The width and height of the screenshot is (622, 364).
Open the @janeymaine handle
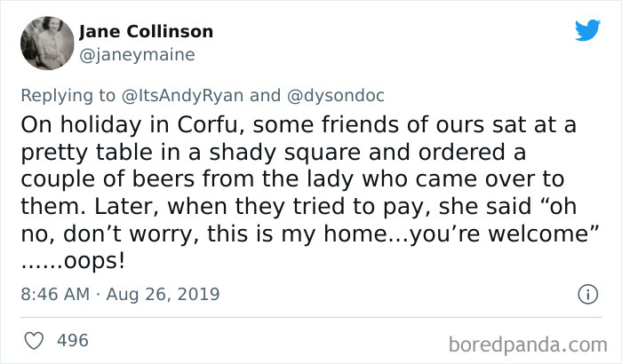(x=136, y=54)
